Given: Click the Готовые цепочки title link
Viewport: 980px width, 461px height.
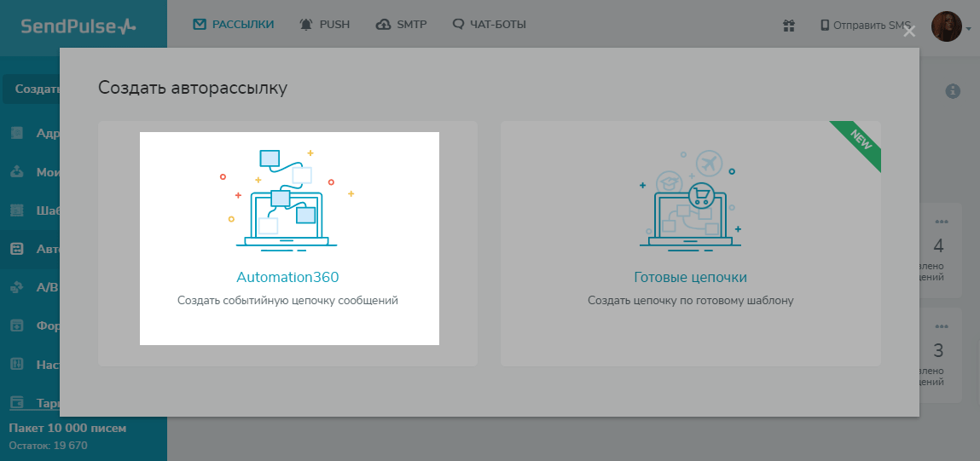Looking at the screenshot, I should point(691,277).
